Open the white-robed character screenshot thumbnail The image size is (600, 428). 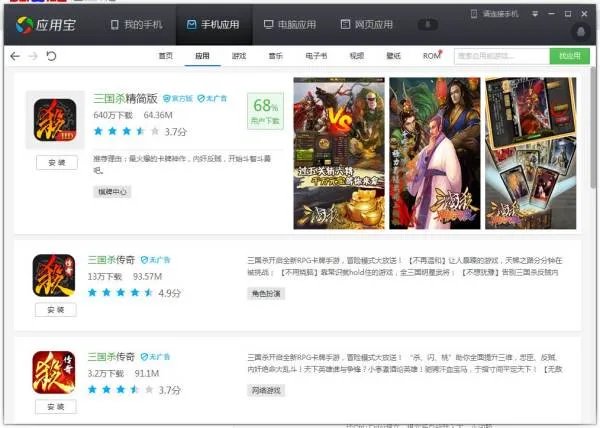(x=435, y=153)
